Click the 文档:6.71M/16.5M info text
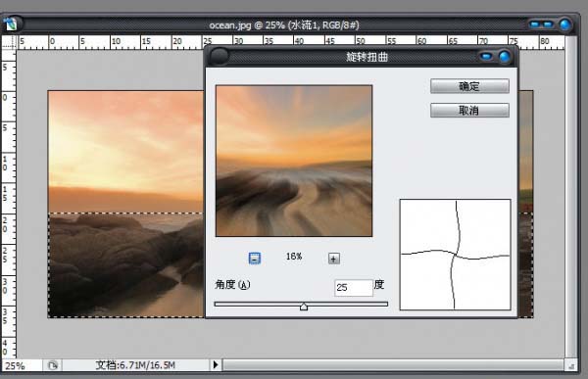Screen dimensions: 588x379 tap(135, 365)
